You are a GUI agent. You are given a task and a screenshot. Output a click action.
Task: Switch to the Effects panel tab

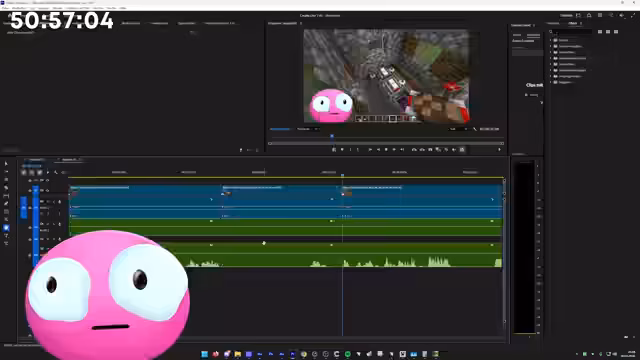click(x=573, y=23)
